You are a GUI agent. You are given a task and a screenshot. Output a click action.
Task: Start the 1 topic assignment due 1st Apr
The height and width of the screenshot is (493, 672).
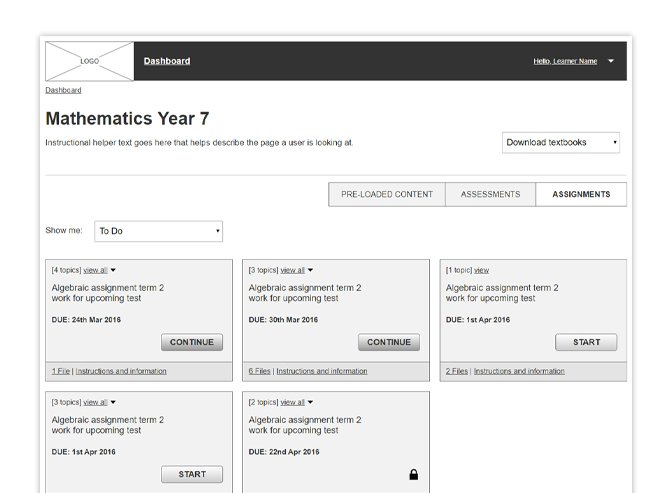pos(586,342)
